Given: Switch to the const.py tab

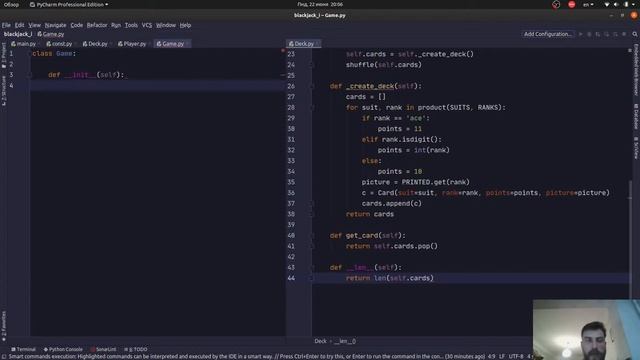Looking at the screenshot, I should coord(60,44).
